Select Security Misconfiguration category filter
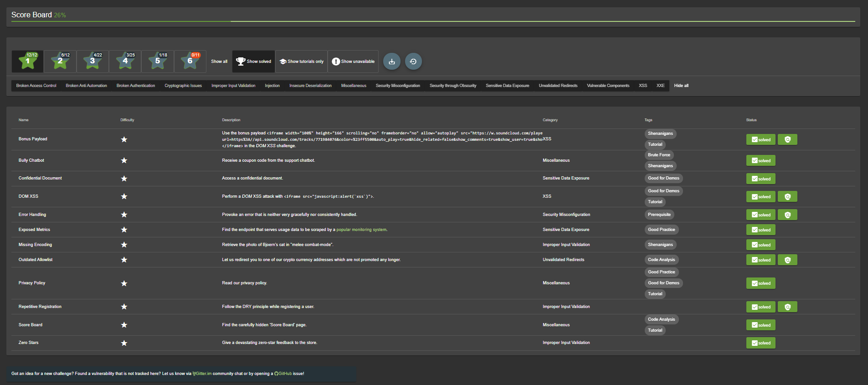 (x=398, y=86)
